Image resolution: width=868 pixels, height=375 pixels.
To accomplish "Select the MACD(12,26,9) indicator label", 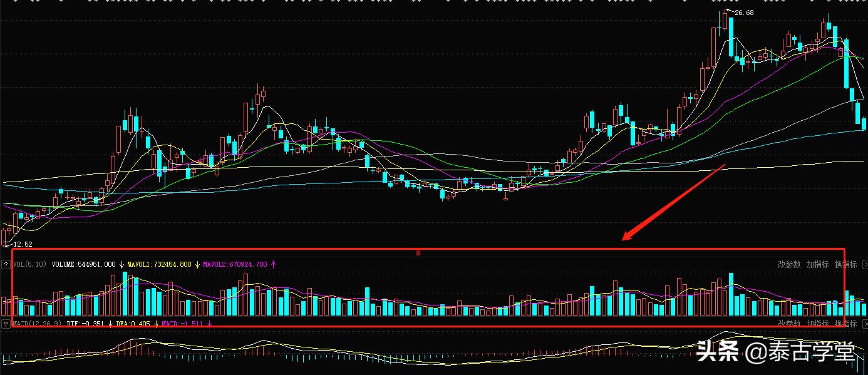I will tap(36, 324).
